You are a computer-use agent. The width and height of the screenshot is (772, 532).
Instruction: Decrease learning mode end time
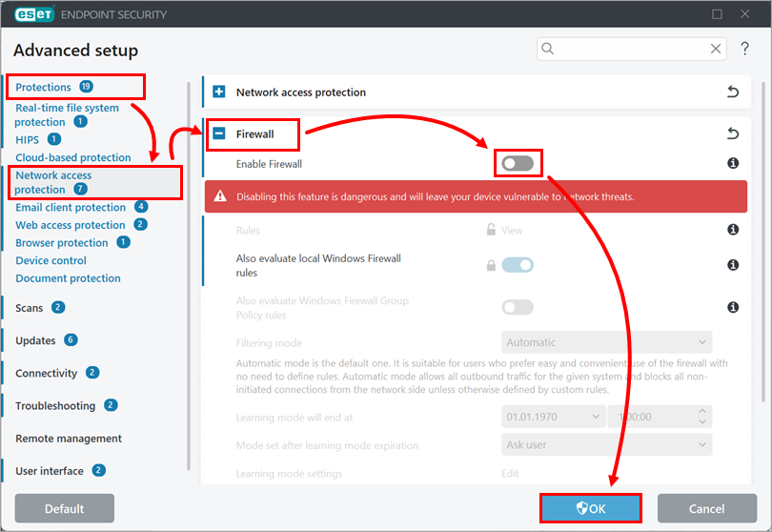pyautogui.click(x=702, y=422)
